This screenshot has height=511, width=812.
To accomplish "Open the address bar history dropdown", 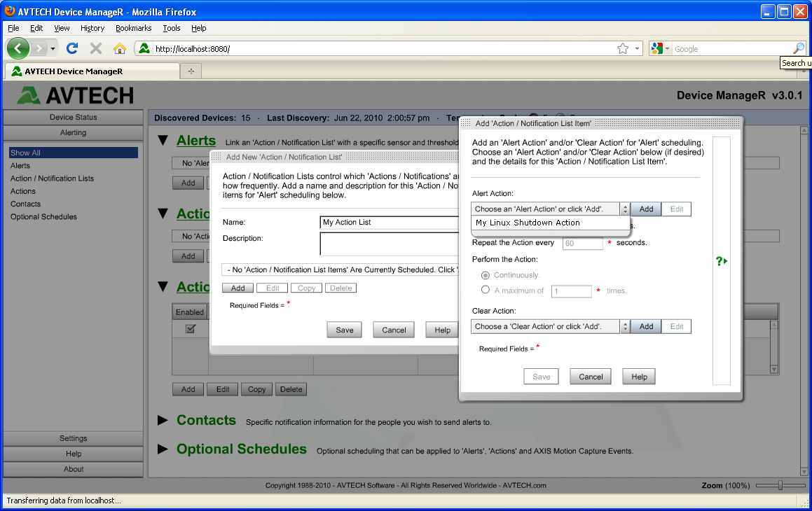I will click(x=637, y=48).
